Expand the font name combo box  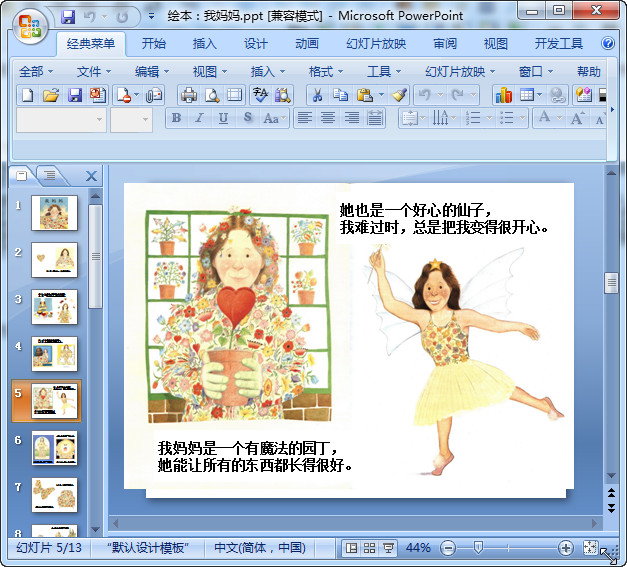(99, 119)
